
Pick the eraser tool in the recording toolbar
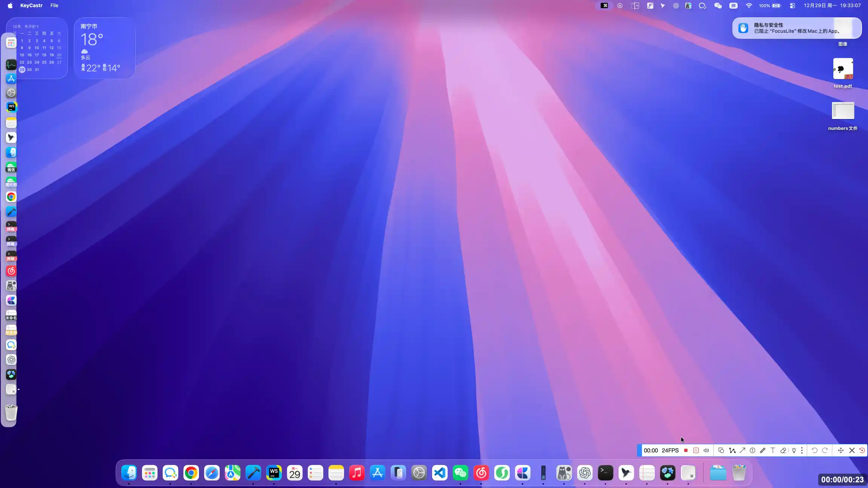click(x=783, y=450)
